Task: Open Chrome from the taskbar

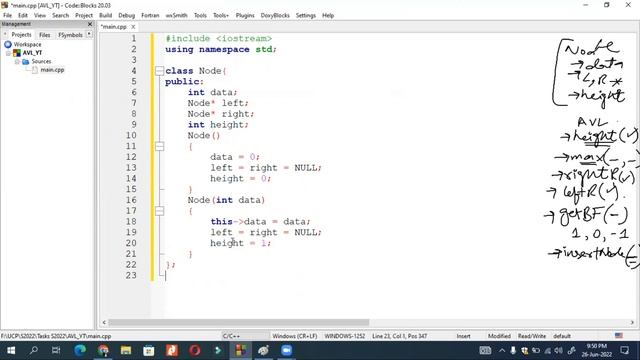Action: [103, 350]
